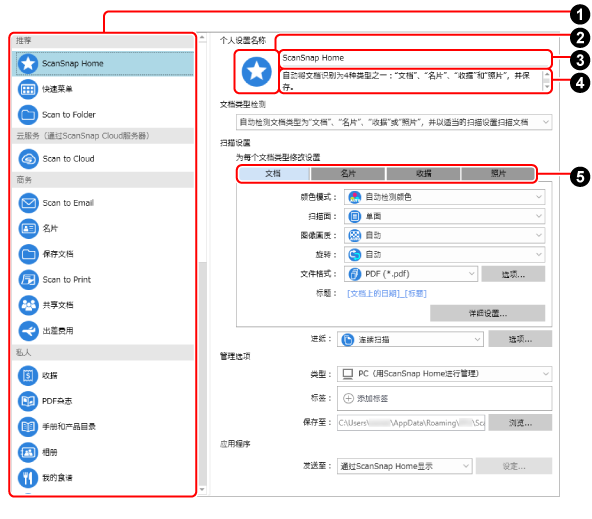The image size is (592, 519).
Task: Click the profile list scrollbar down arrow
Action: click(202, 490)
